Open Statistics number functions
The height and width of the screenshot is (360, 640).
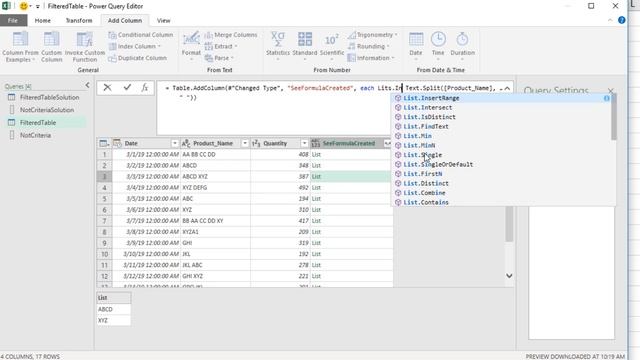point(278,46)
